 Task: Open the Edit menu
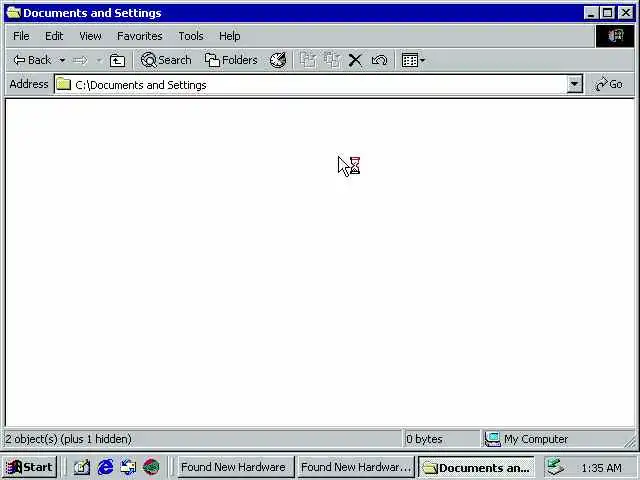tap(54, 36)
